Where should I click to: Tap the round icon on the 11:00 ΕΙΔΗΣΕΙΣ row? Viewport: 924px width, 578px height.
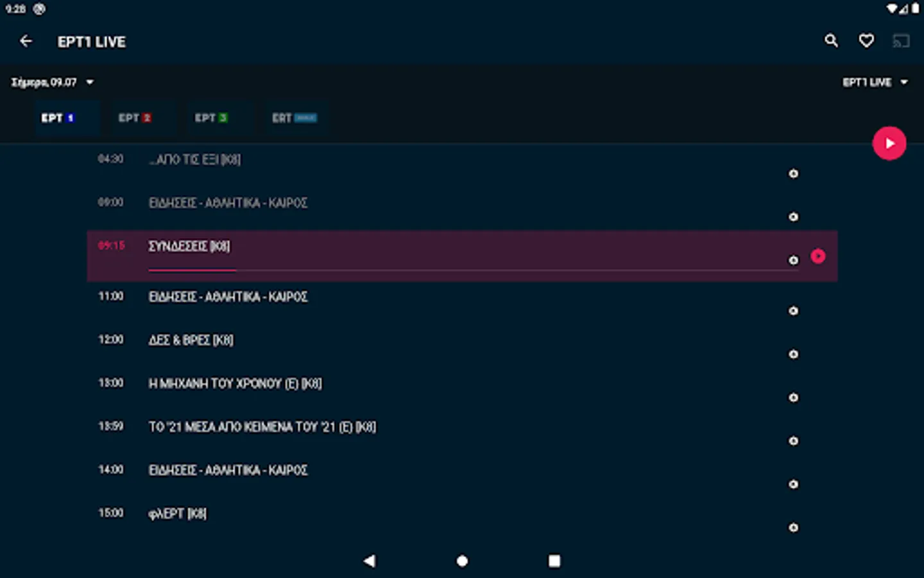point(794,311)
